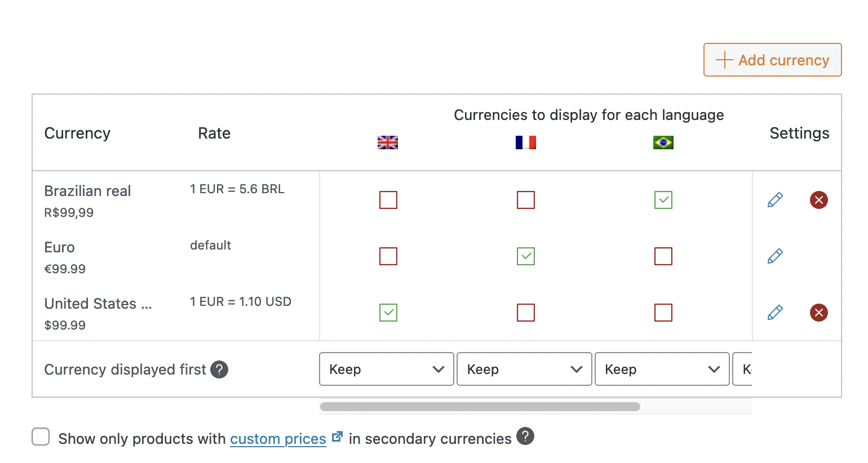
Task: Click the French flag language icon
Action: pos(525,143)
